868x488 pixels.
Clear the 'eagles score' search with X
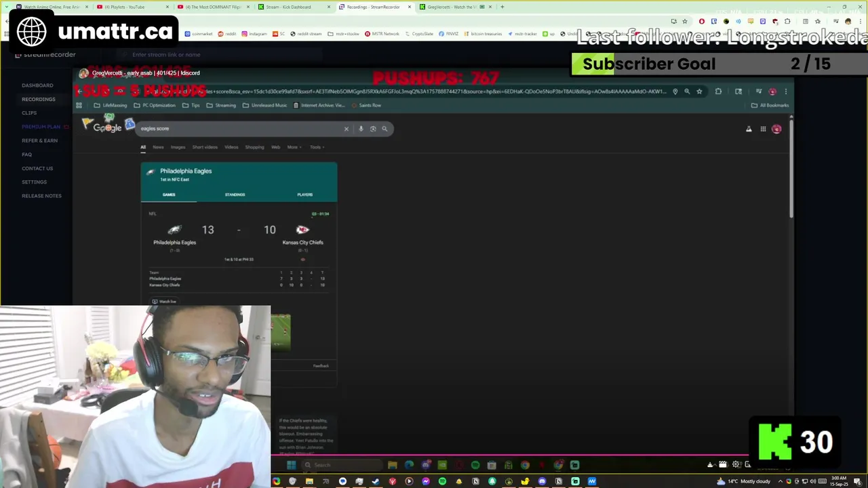click(x=346, y=129)
